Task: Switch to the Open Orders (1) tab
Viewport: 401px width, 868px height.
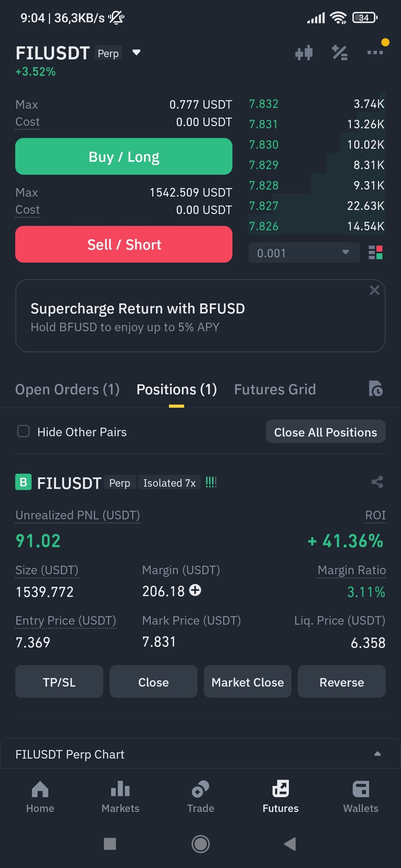Action: (x=67, y=389)
